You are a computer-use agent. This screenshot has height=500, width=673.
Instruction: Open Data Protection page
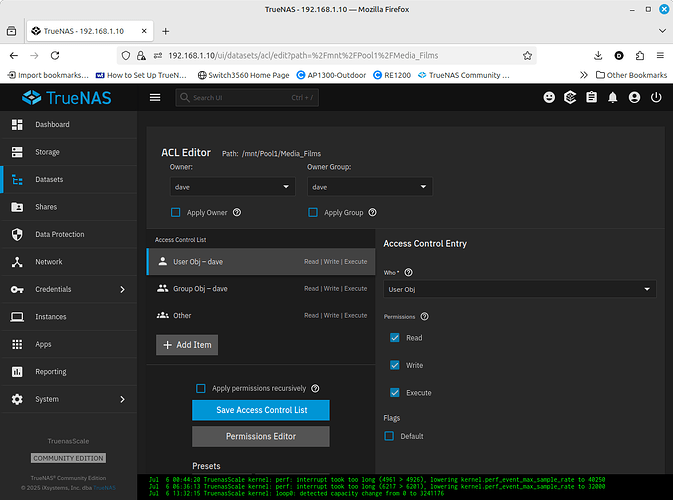click(69, 234)
